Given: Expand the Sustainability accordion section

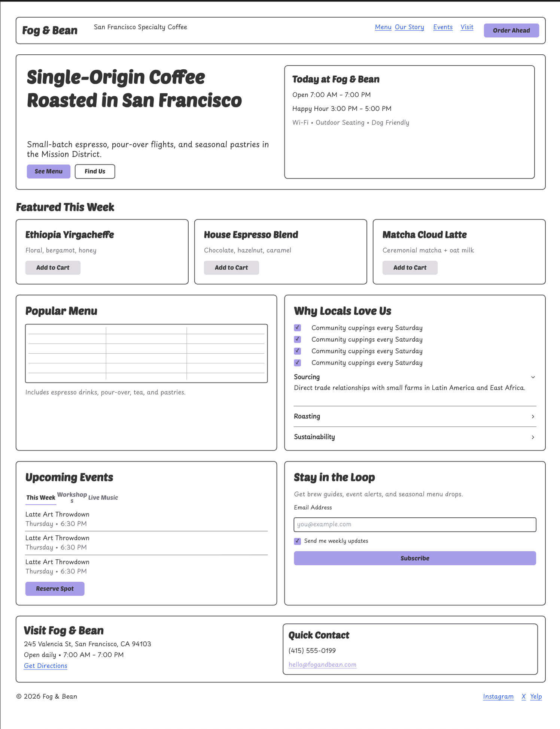Looking at the screenshot, I should 414,437.
